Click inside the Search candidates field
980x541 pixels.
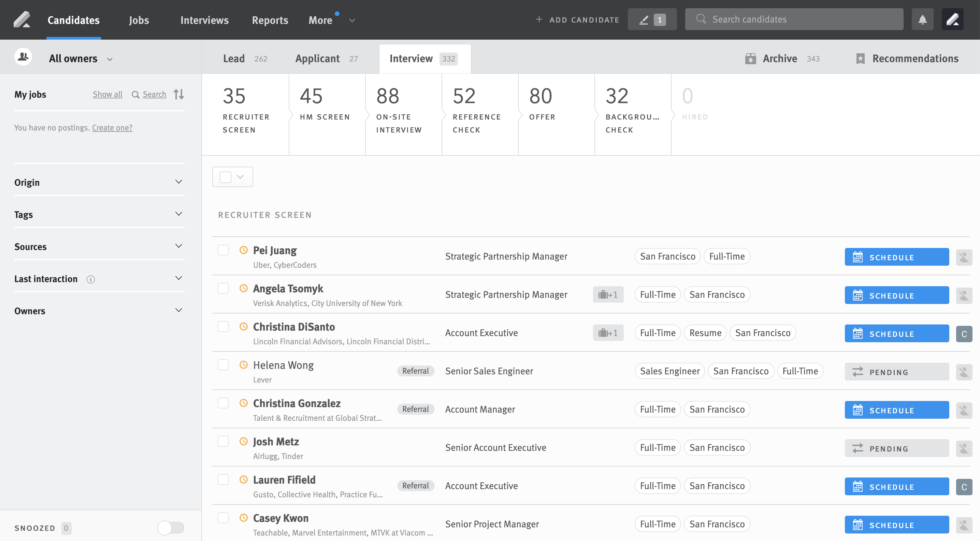coord(794,19)
